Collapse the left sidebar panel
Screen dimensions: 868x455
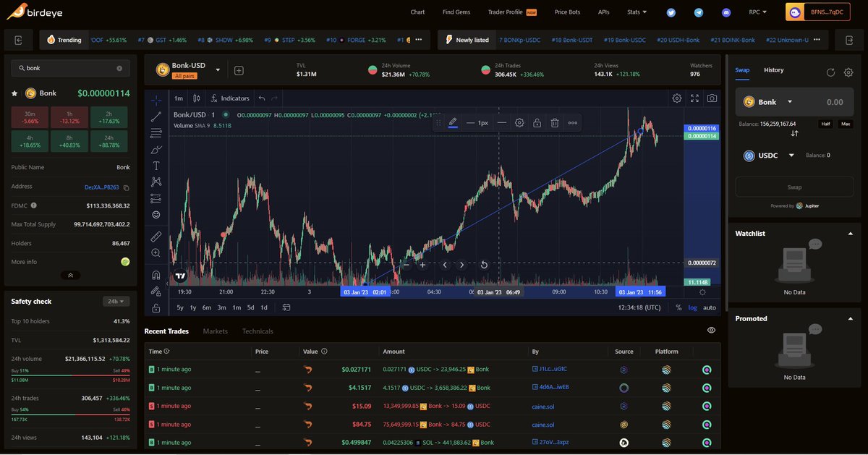[x=18, y=40]
